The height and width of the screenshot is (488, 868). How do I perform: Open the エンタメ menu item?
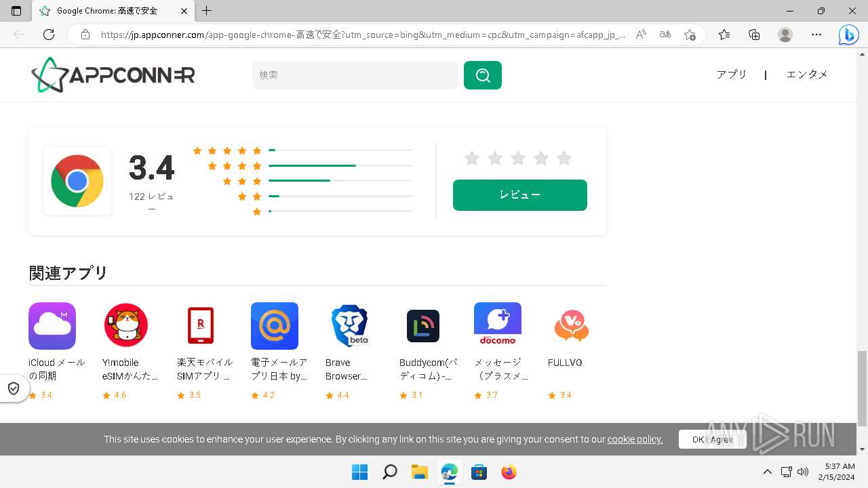tap(807, 75)
